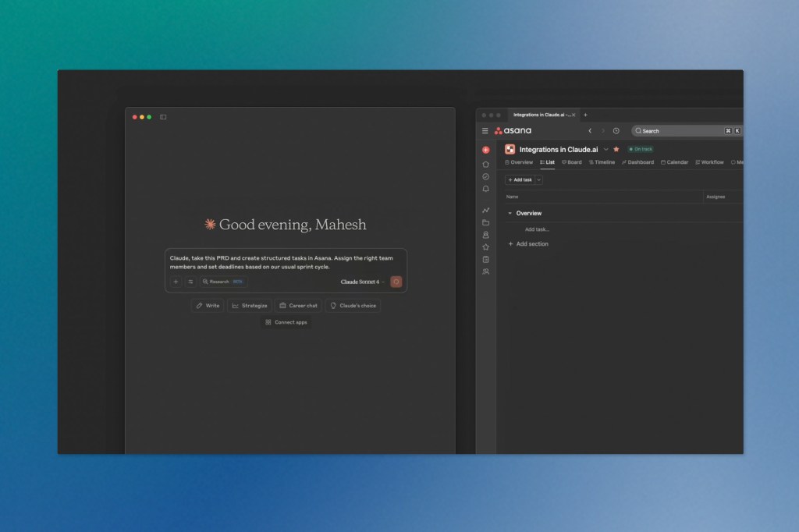Open the tools settings sliders icon in Claude

click(x=190, y=282)
